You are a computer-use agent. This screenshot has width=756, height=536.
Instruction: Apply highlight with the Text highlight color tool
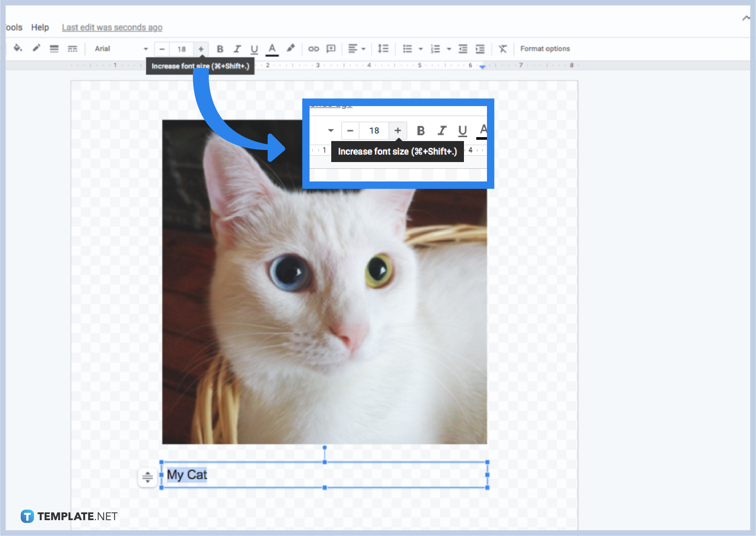290,49
